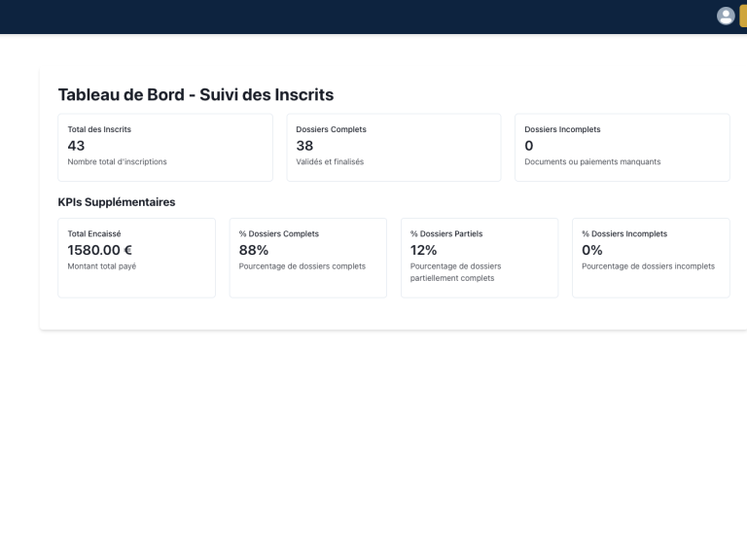Click the 38 completed dossiers number
The width and height of the screenshot is (747, 560).
pyautogui.click(x=304, y=146)
